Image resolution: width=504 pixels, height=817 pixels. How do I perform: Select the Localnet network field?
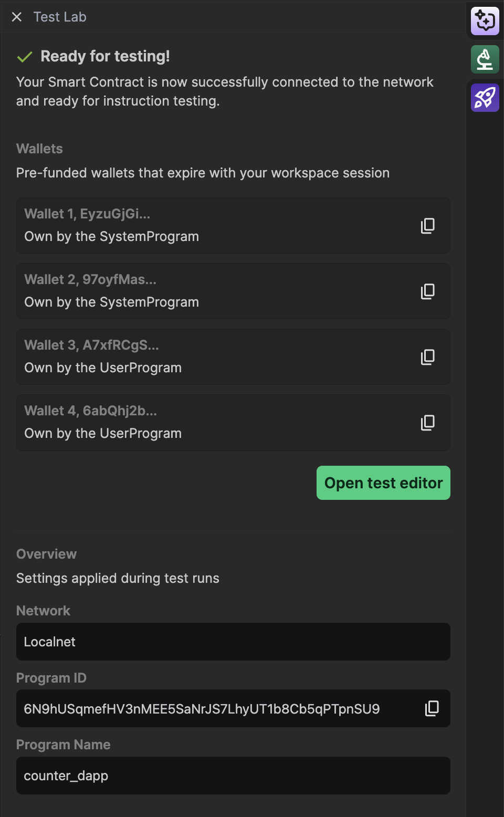tap(233, 642)
